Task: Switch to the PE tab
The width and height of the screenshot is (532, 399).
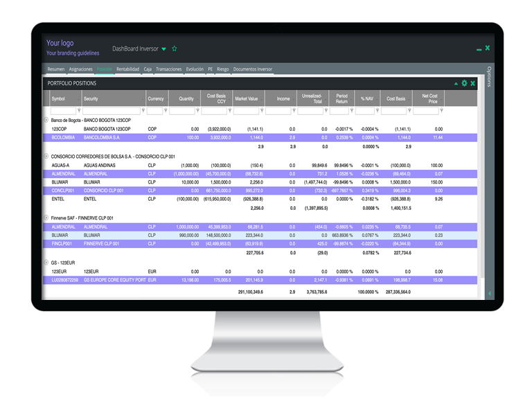Action: pos(211,69)
